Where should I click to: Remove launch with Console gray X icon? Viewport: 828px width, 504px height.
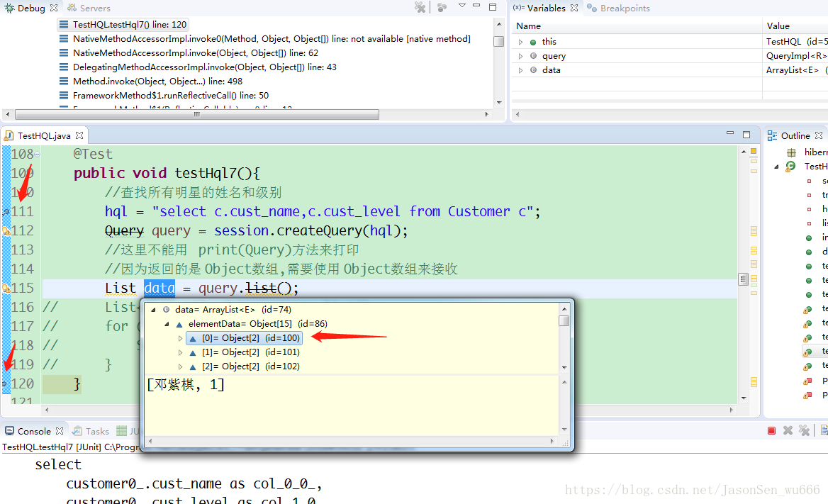[x=788, y=430]
